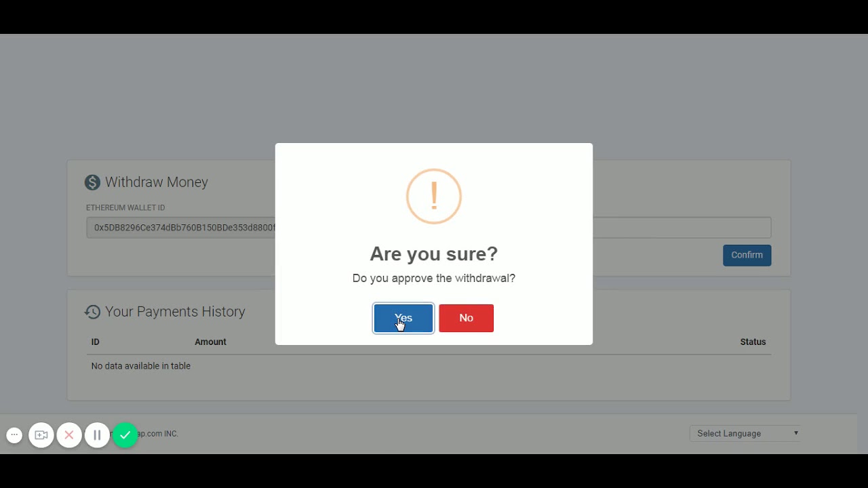
Task: Click the Ethereum wallet ID input field
Action: 429,228
